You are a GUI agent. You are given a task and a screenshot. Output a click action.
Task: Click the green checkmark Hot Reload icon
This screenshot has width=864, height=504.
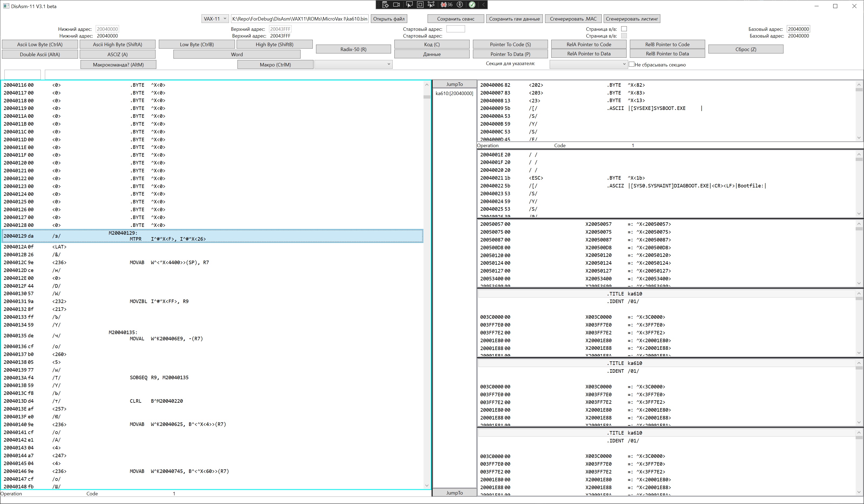(472, 5)
